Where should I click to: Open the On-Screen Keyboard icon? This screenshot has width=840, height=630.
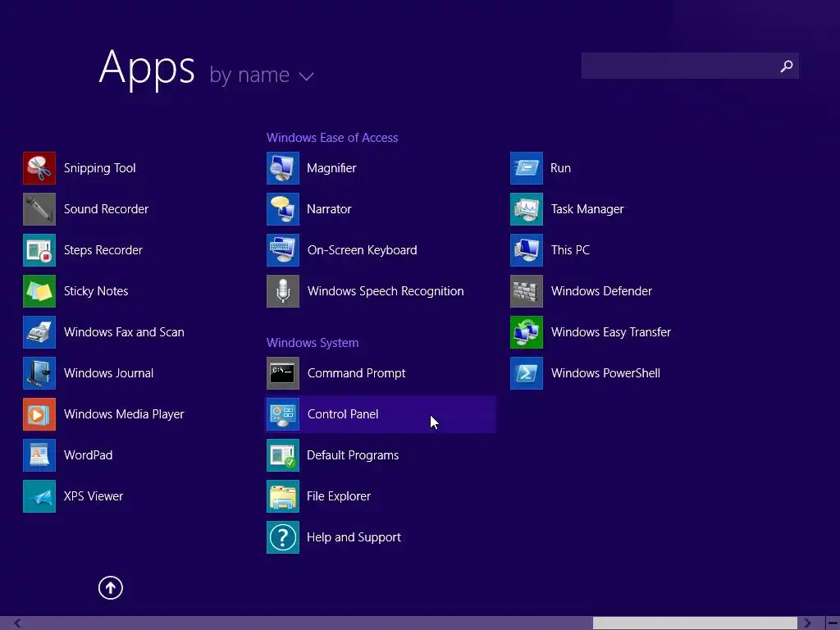(283, 250)
